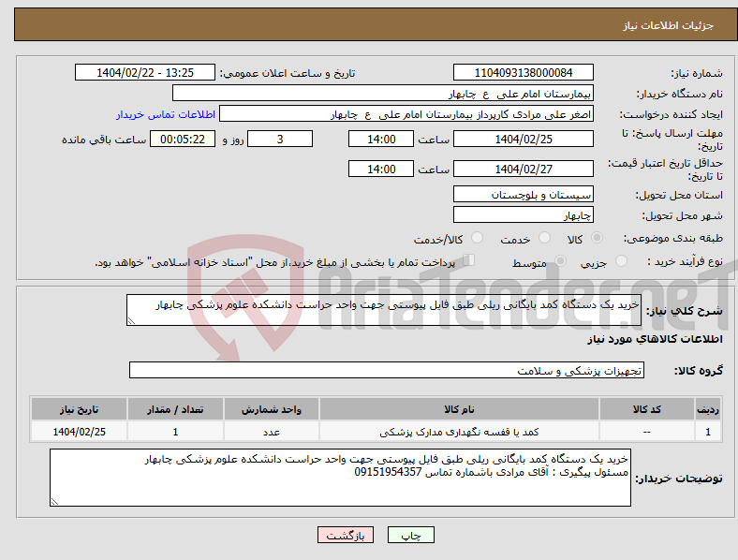Open اطلاعات تماس خریدار link
Screen dimensions: 738x560
click(166, 114)
